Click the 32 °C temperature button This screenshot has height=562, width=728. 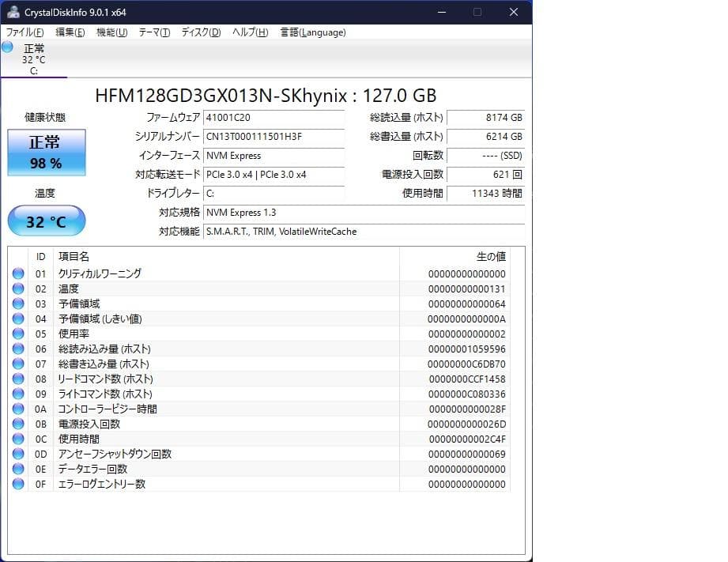click(47, 221)
